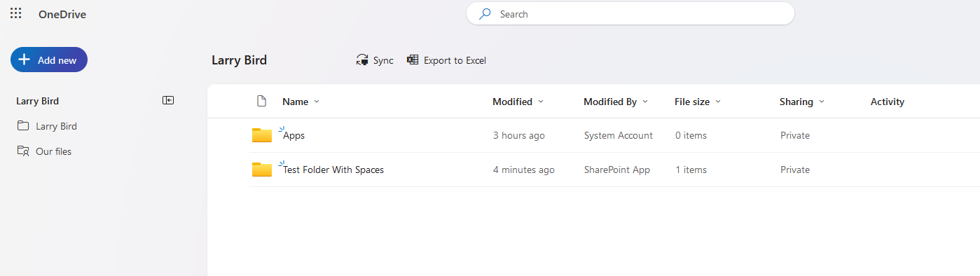Click into the Search box

(630, 14)
